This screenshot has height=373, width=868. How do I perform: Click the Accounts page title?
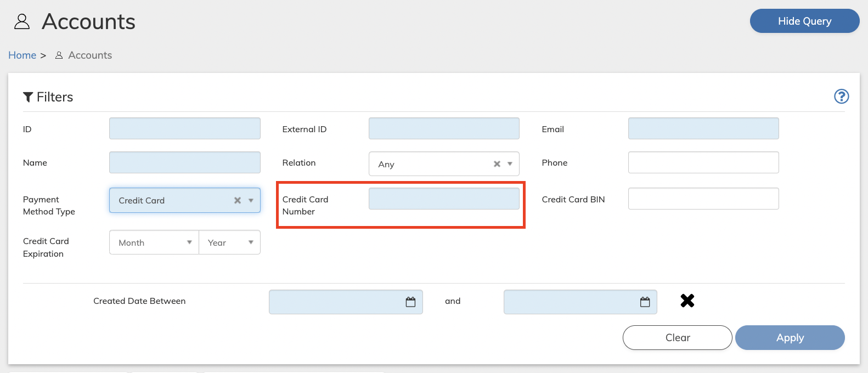(x=89, y=21)
